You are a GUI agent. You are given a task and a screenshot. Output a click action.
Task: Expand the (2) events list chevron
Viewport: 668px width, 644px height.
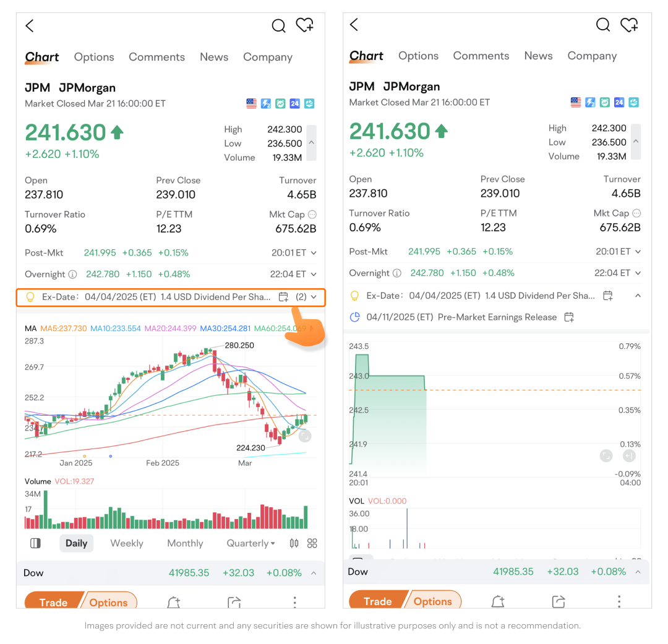[314, 297]
